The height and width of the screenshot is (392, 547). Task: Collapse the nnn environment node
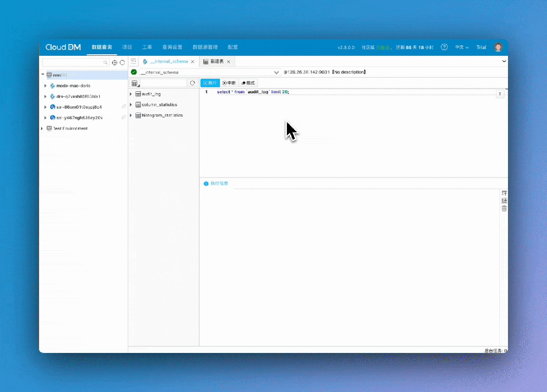click(43, 75)
